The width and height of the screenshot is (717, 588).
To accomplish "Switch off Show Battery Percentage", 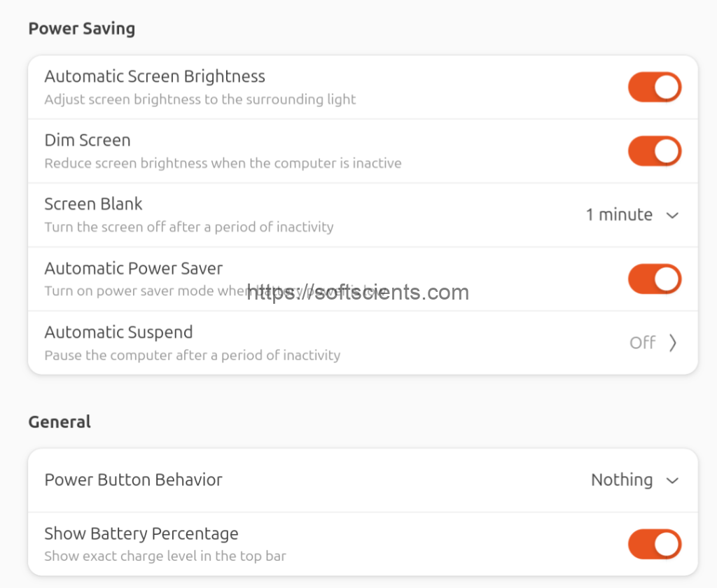I will (x=654, y=544).
